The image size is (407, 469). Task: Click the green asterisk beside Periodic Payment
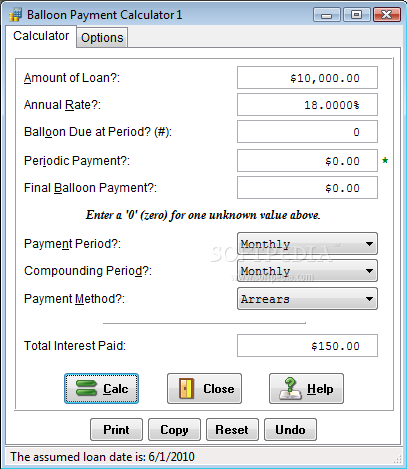click(385, 161)
